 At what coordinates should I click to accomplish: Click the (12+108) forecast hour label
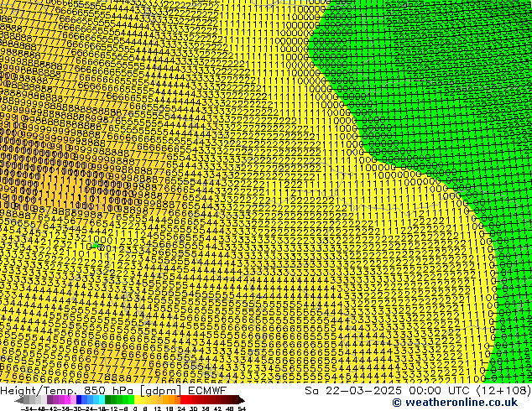tap(503, 391)
